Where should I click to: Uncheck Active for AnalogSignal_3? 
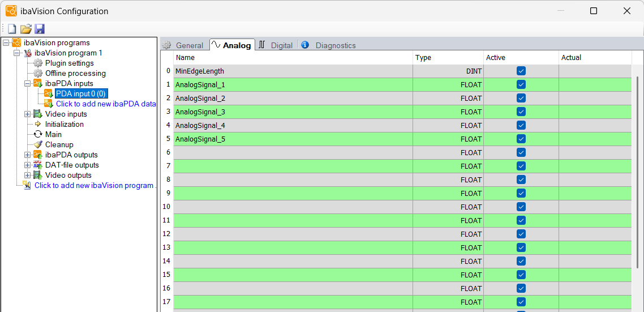(521, 112)
